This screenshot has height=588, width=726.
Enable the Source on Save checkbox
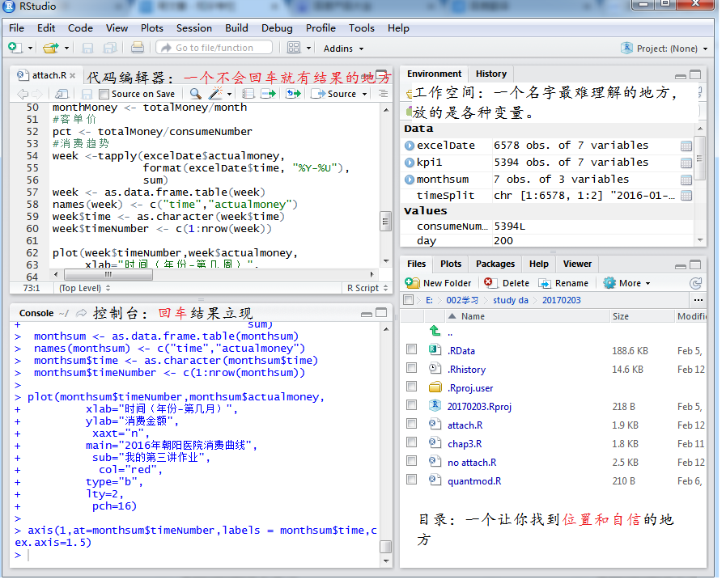coord(104,94)
